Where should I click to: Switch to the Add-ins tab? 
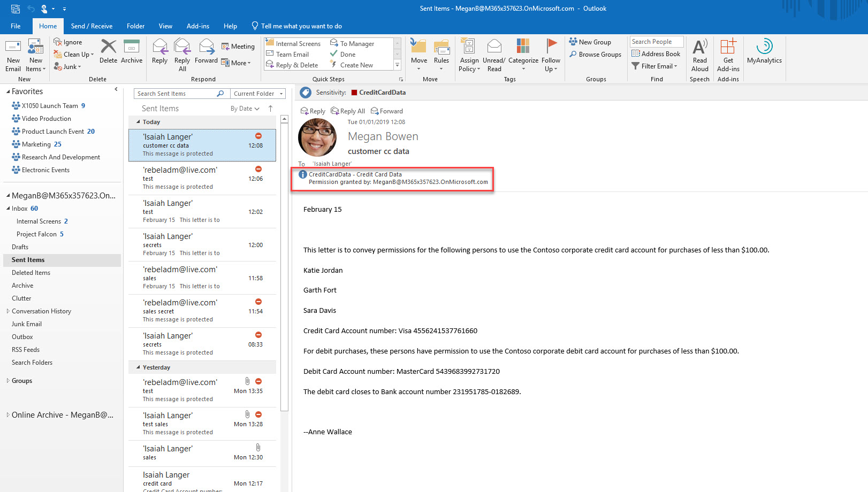[x=198, y=26]
